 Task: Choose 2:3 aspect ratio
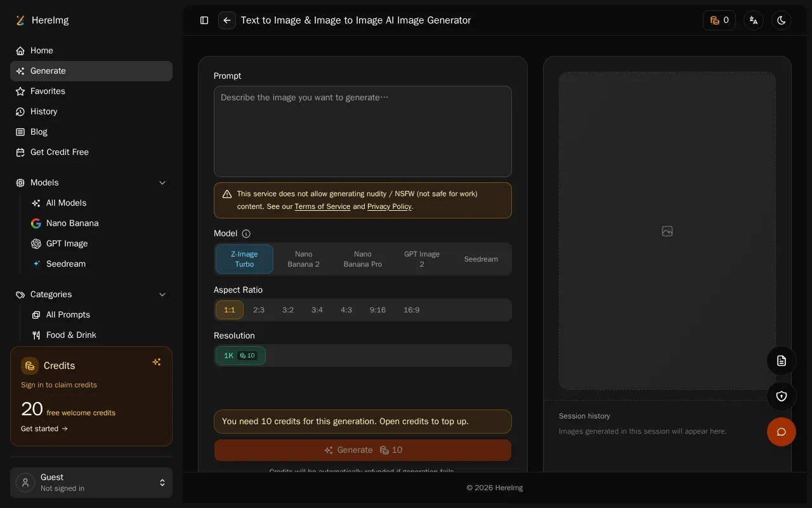point(259,310)
